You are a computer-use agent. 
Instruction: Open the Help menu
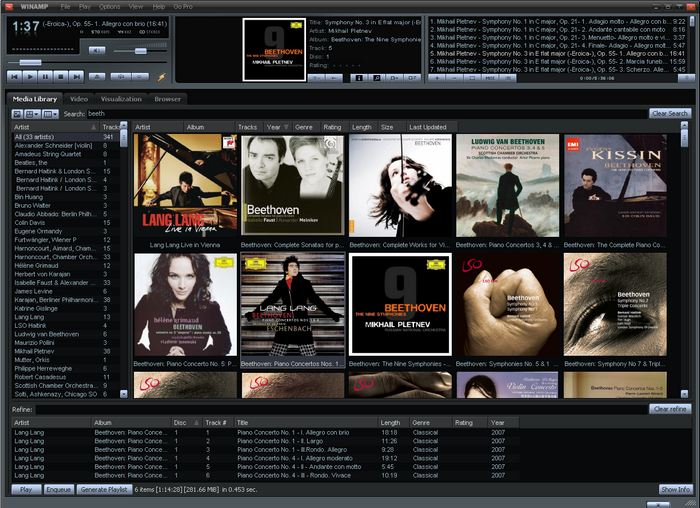pos(158,7)
